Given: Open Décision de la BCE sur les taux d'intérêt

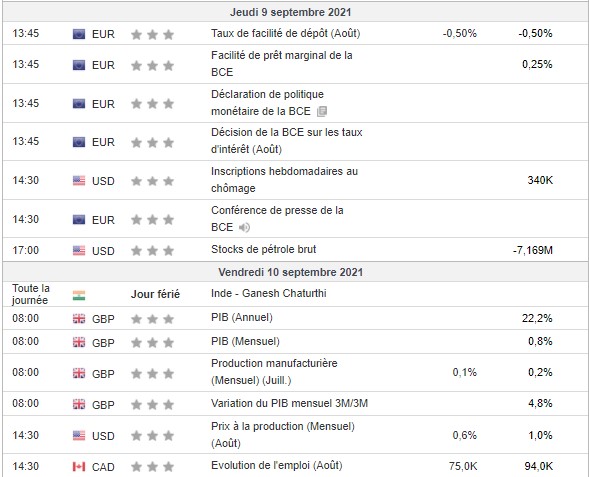Looking at the screenshot, I should (x=287, y=141).
